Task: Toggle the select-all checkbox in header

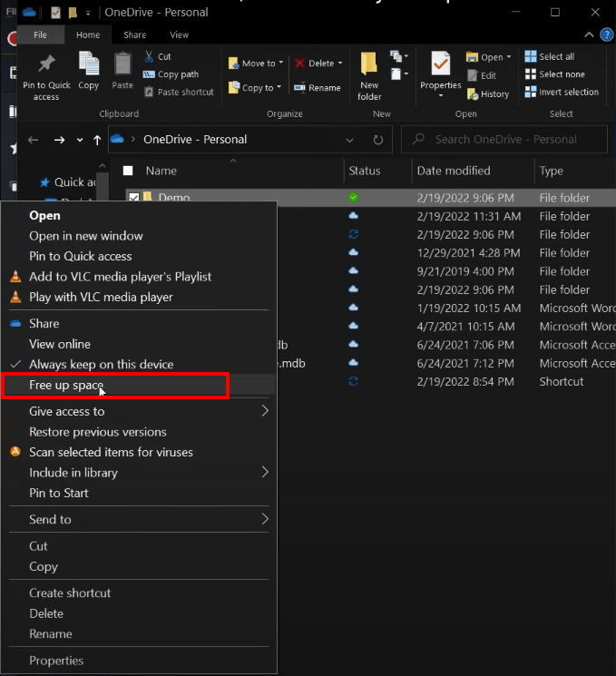Action: [x=128, y=171]
